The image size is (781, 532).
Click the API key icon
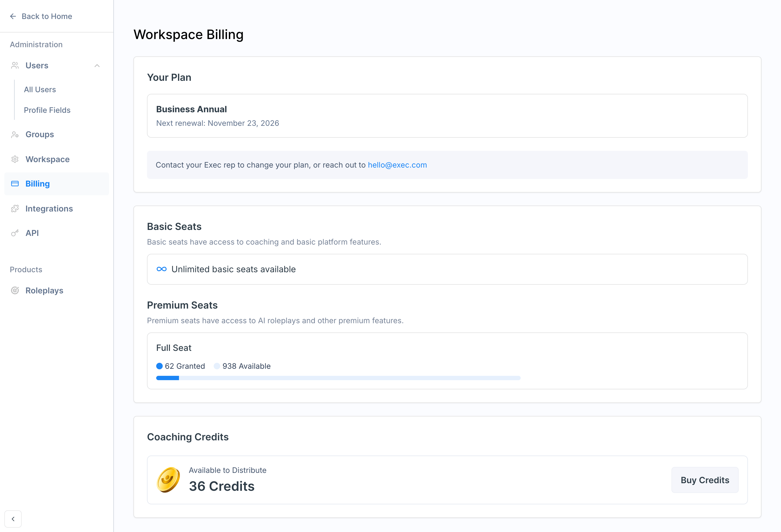[x=15, y=233]
